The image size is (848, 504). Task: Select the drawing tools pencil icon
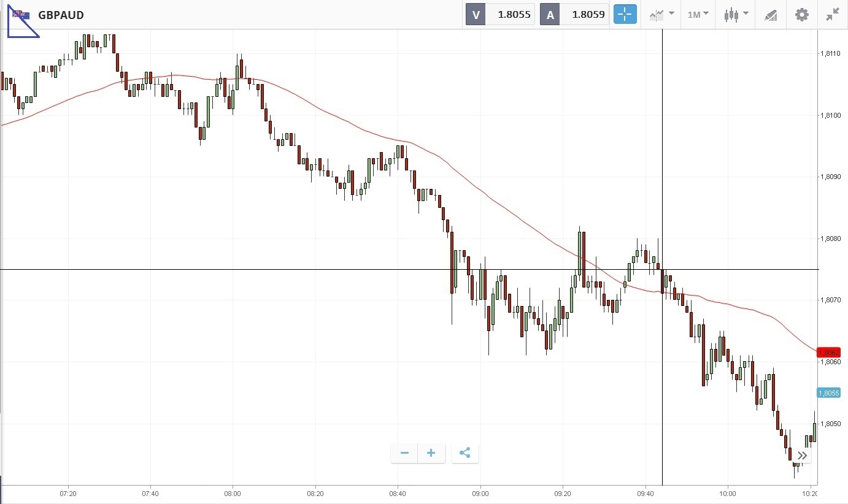pyautogui.click(x=771, y=15)
